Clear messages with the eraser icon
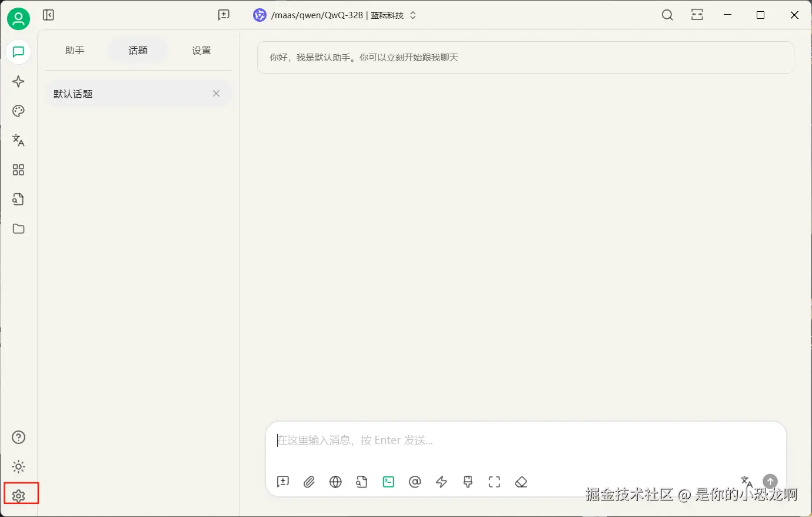The height and width of the screenshot is (517, 812). 521,482
